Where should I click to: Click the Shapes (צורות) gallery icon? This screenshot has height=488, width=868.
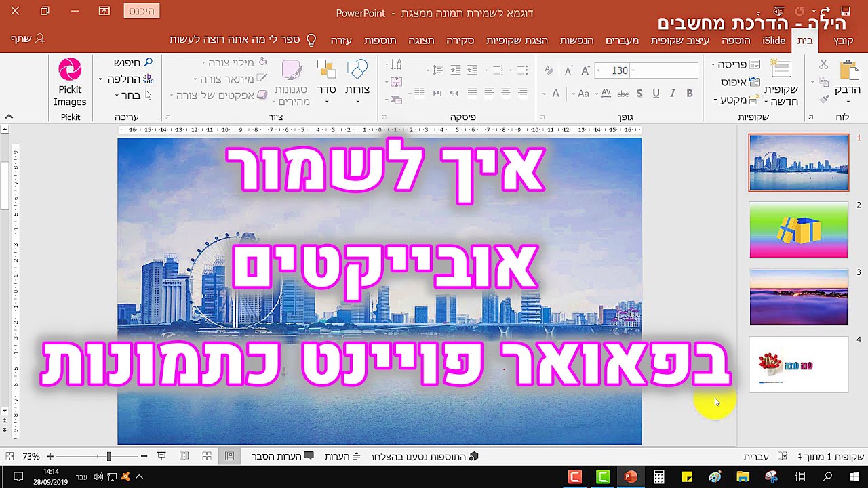click(357, 70)
